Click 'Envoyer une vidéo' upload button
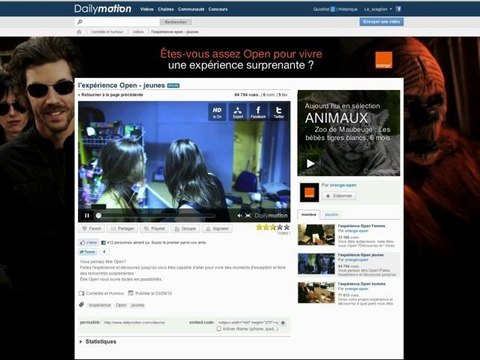The height and width of the screenshot is (360, 480). (381, 22)
